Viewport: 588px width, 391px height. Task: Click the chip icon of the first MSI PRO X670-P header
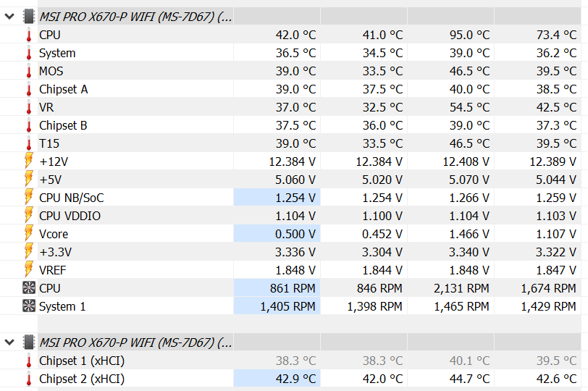pyautogui.click(x=29, y=17)
